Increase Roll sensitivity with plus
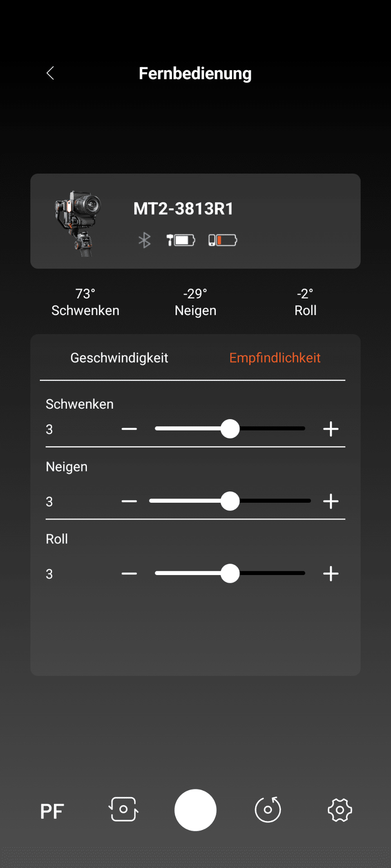391x868 pixels. tap(331, 574)
